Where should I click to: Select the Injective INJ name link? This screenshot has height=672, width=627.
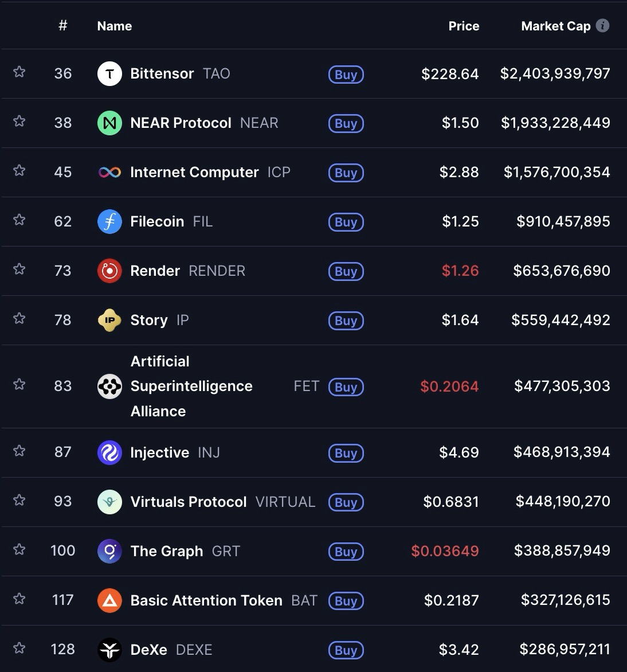tap(160, 452)
